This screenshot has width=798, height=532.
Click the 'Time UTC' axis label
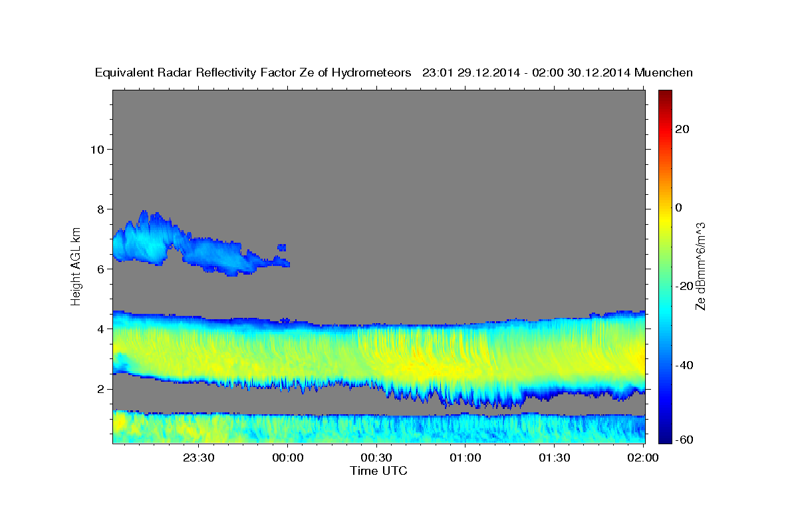tap(378, 471)
